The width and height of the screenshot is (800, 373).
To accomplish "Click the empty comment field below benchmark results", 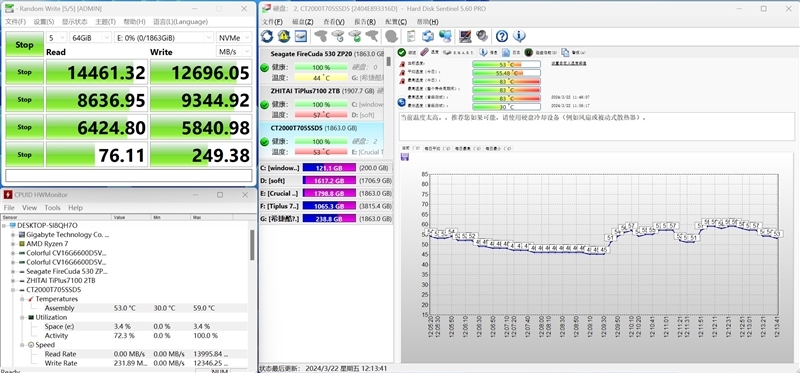I will (129, 176).
